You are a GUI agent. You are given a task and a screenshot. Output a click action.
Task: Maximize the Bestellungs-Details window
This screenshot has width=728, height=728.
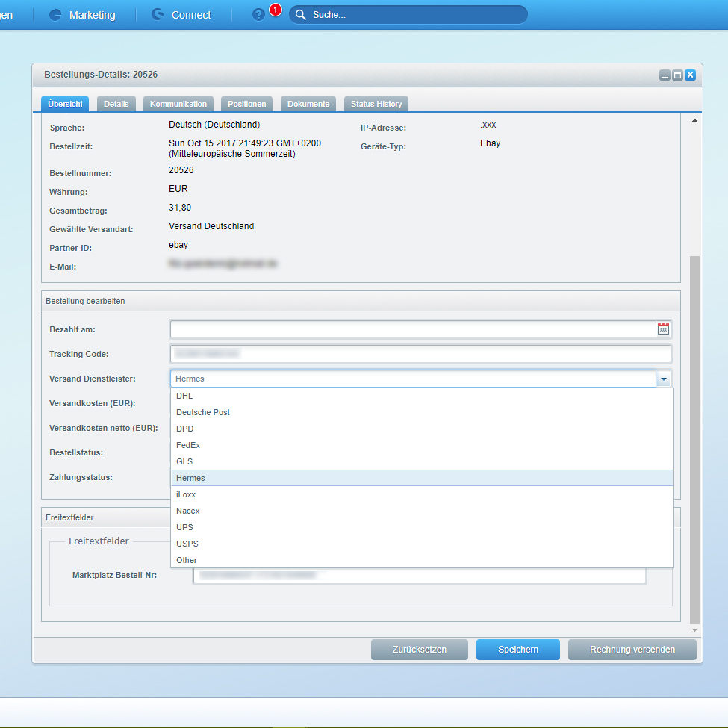point(677,75)
